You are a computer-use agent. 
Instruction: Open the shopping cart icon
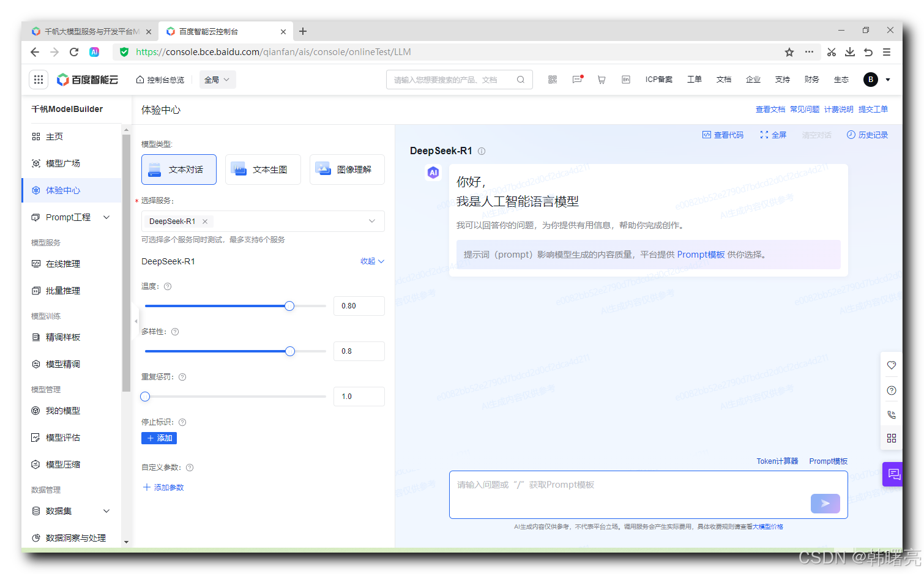[x=602, y=80]
